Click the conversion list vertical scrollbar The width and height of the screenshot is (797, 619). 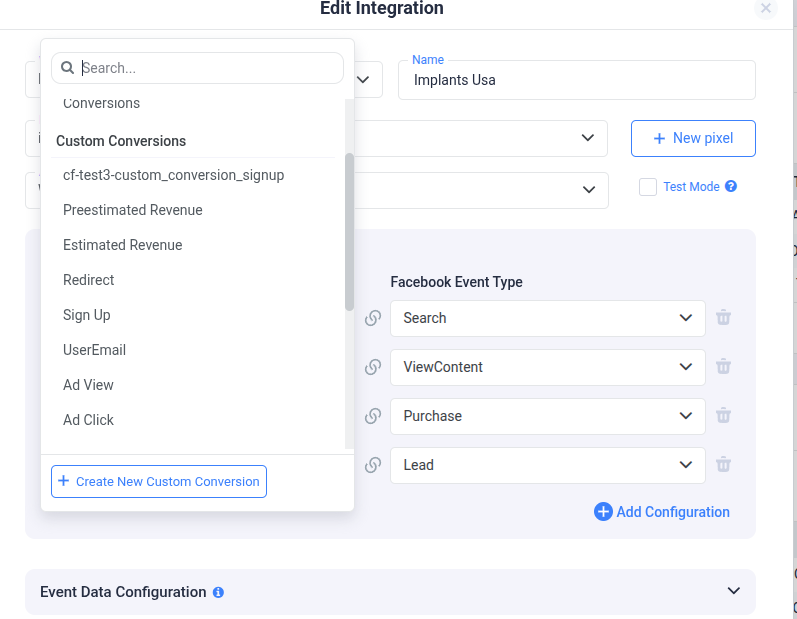tap(349, 232)
